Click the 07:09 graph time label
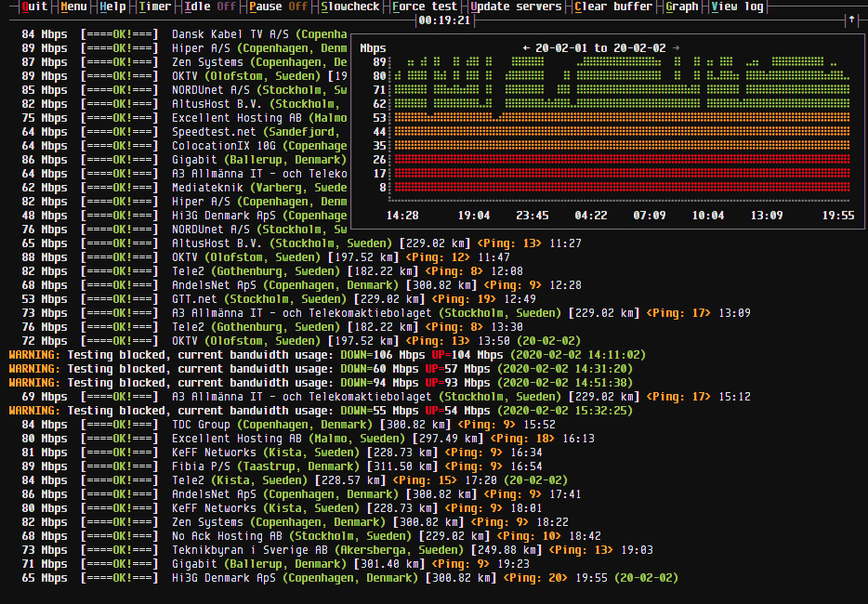 [x=650, y=216]
